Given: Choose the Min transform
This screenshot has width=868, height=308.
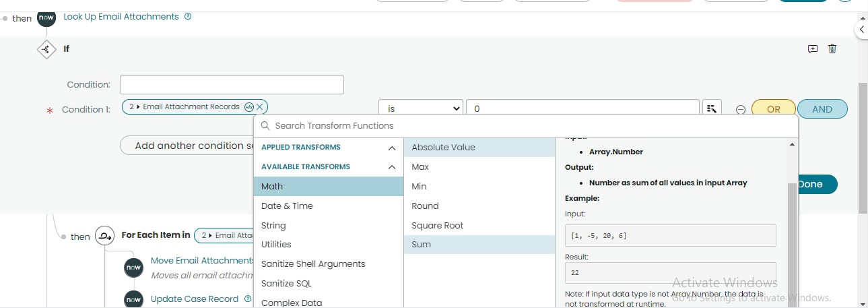Looking at the screenshot, I should (x=479, y=186).
